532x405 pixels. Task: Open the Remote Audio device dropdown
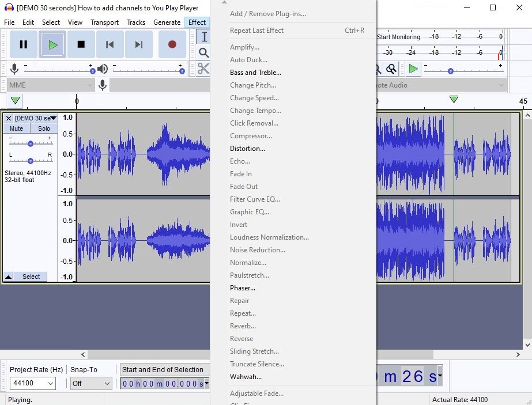click(x=441, y=85)
